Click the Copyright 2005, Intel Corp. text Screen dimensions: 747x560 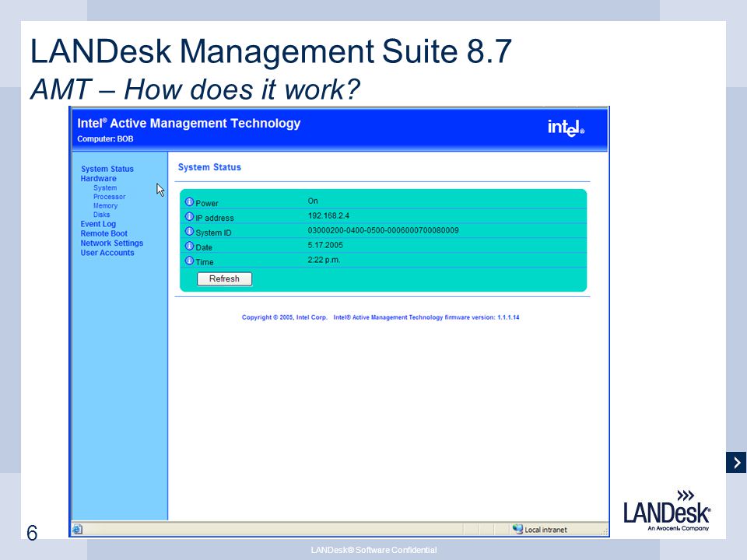click(x=285, y=317)
